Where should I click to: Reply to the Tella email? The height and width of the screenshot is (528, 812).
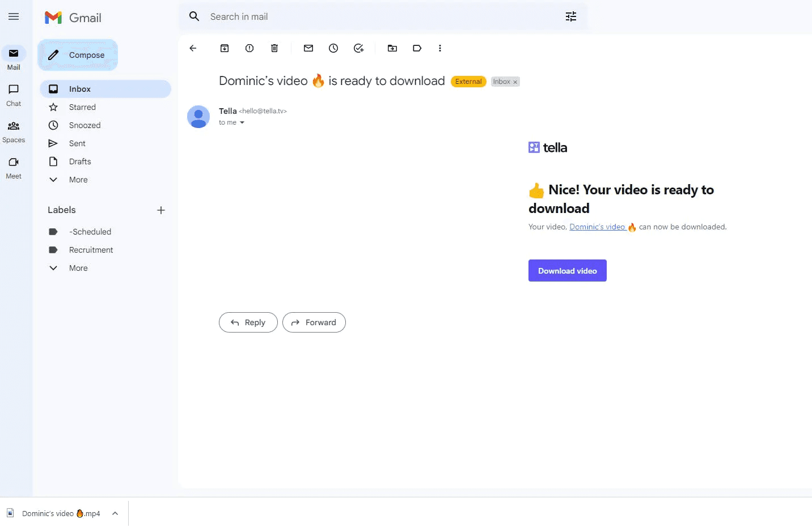coord(248,322)
